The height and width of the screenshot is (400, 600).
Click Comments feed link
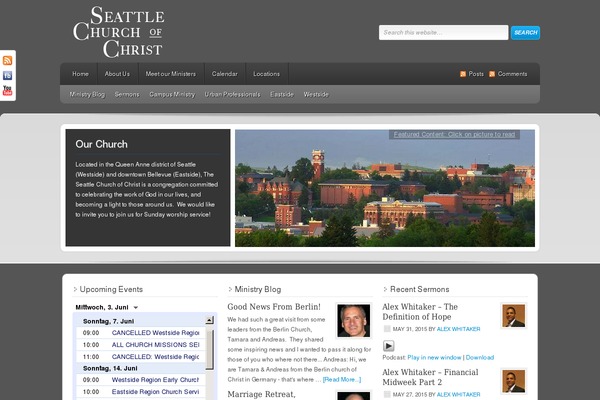pos(512,74)
